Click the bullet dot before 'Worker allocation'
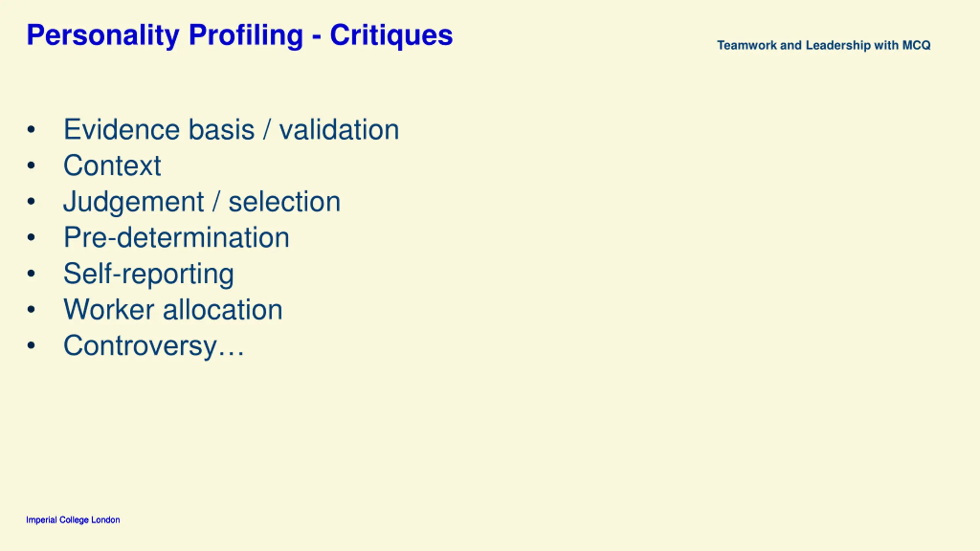Image resolution: width=980 pixels, height=551 pixels. [x=31, y=310]
